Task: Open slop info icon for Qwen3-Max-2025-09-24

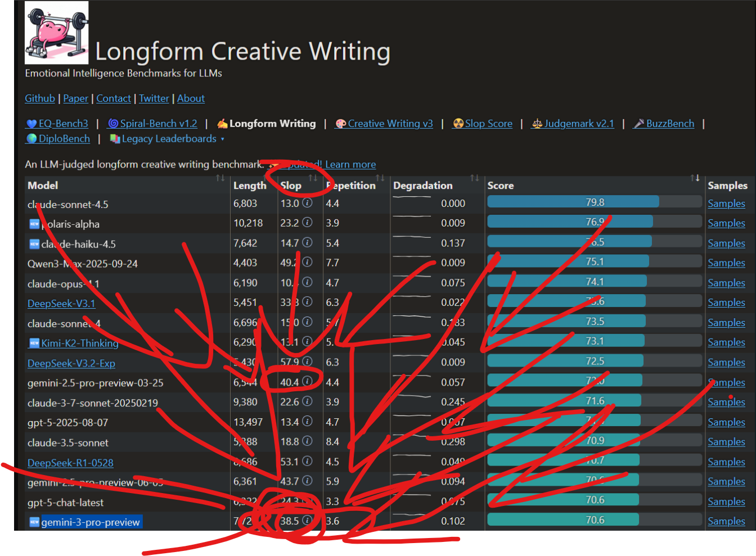Action: (x=307, y=262)
